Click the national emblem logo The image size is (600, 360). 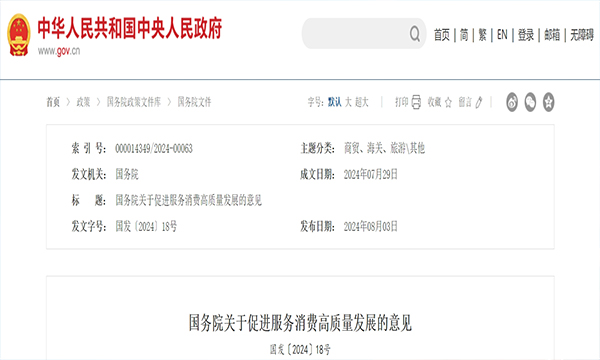tap(19, 35)
